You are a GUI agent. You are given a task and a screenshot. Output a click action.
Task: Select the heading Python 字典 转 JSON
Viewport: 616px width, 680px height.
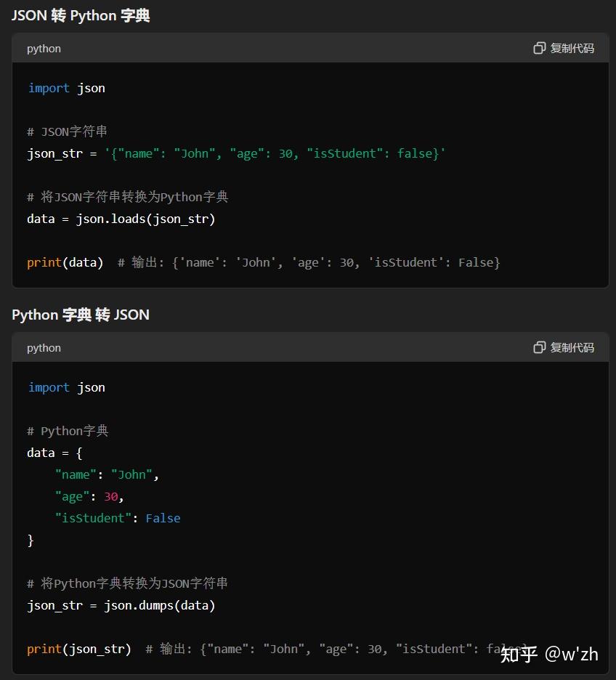click(x=80, y=315)
